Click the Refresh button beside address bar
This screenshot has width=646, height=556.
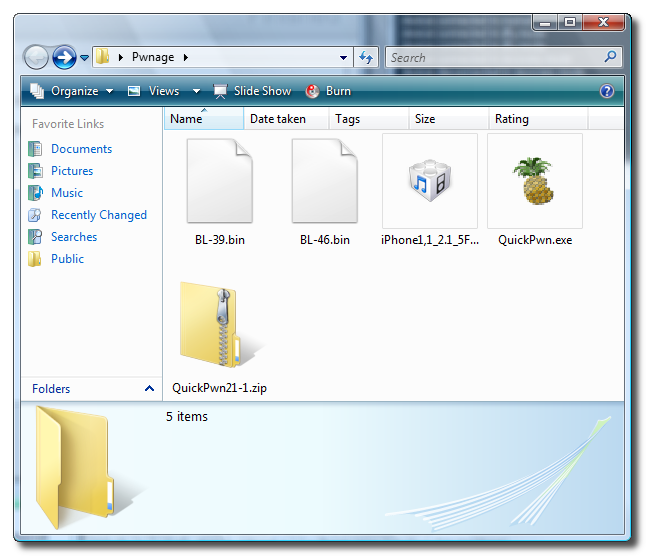(365, 58)
